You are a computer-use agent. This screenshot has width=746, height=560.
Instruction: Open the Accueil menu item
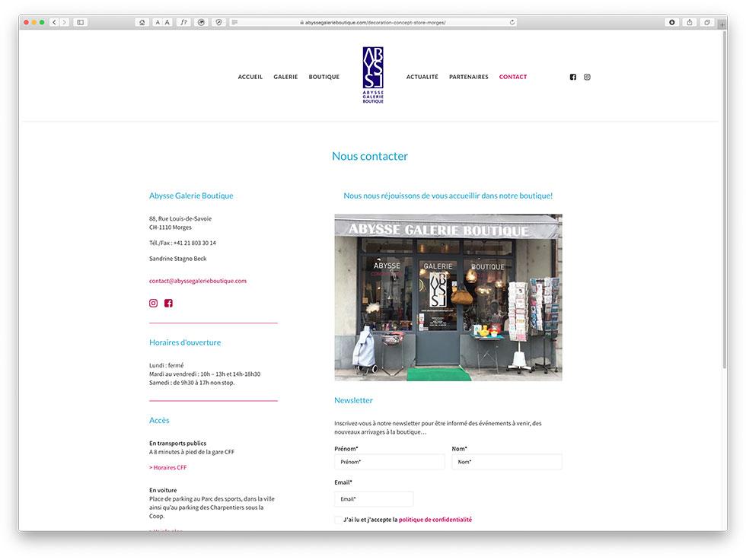pos(250,77)
